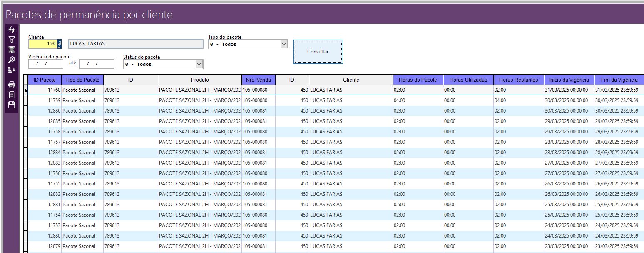Click the Cliente code field with 450
The height and width of the screenshot is (253, 644).
point(42,44)
